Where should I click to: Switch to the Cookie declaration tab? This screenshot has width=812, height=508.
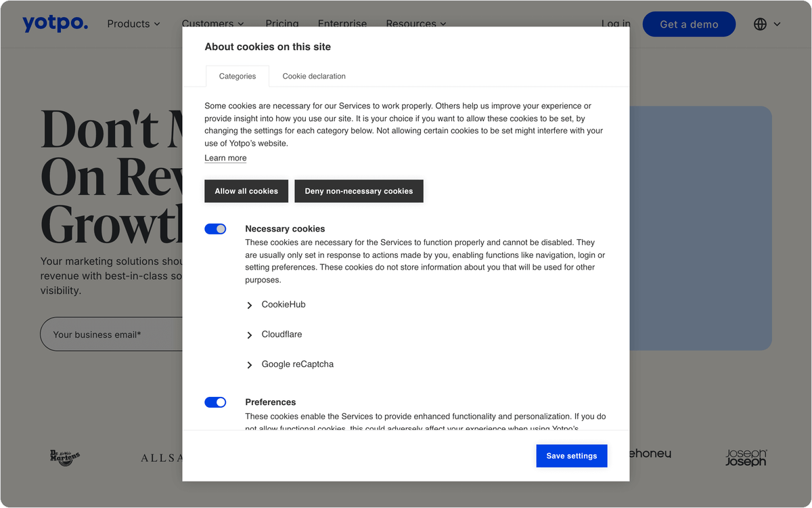click(314, 77)
